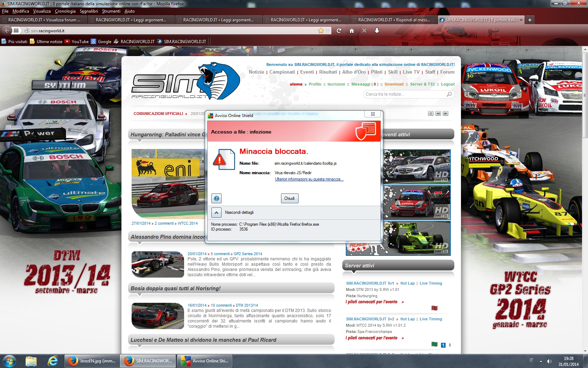Close the SIM.RACINGWORLD.IT browser tab

(x=521, y=20)
